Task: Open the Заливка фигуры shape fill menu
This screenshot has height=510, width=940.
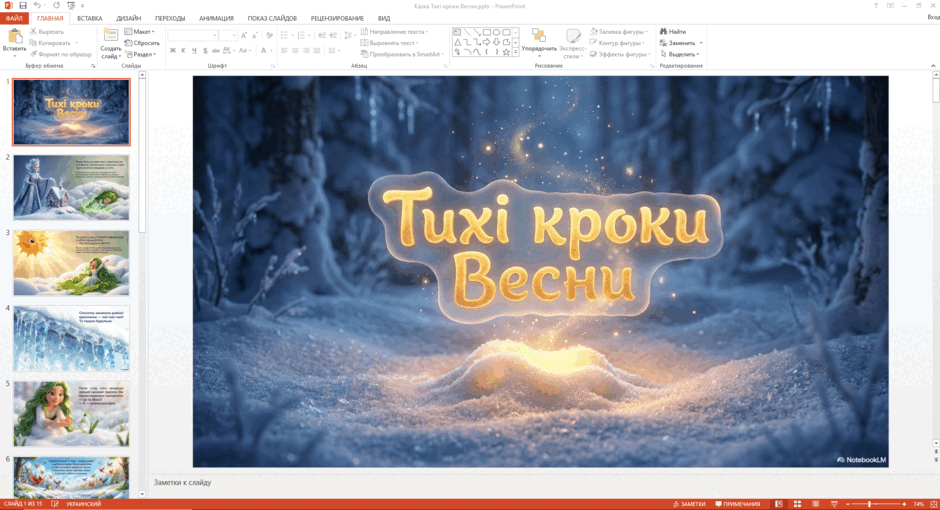Action: click(619, 31)
